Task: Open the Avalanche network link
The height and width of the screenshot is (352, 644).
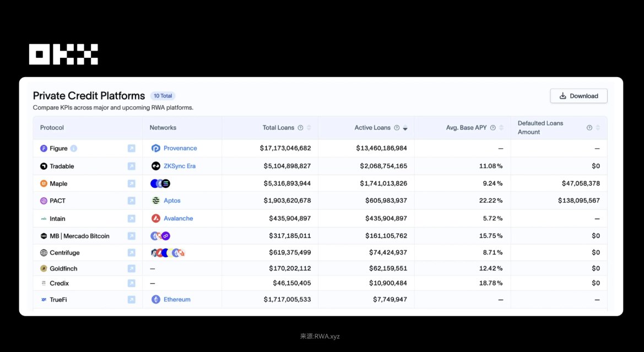Action: pos(178,218)
